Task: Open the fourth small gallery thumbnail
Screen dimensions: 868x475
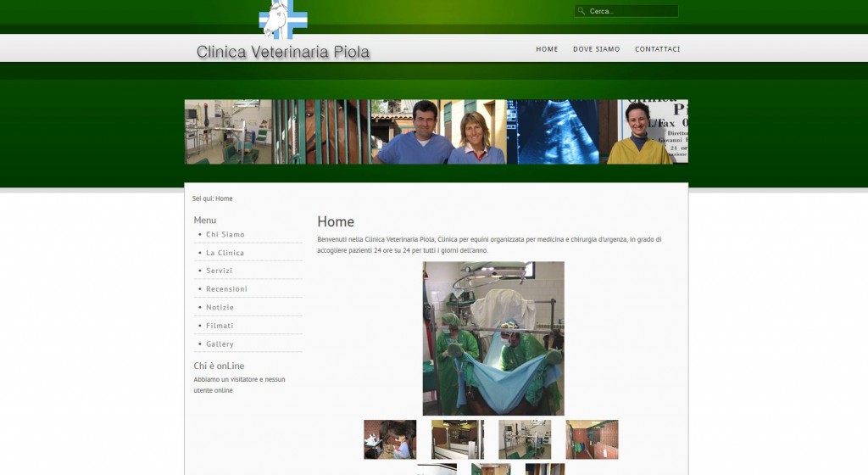Action: pos(592,439)
